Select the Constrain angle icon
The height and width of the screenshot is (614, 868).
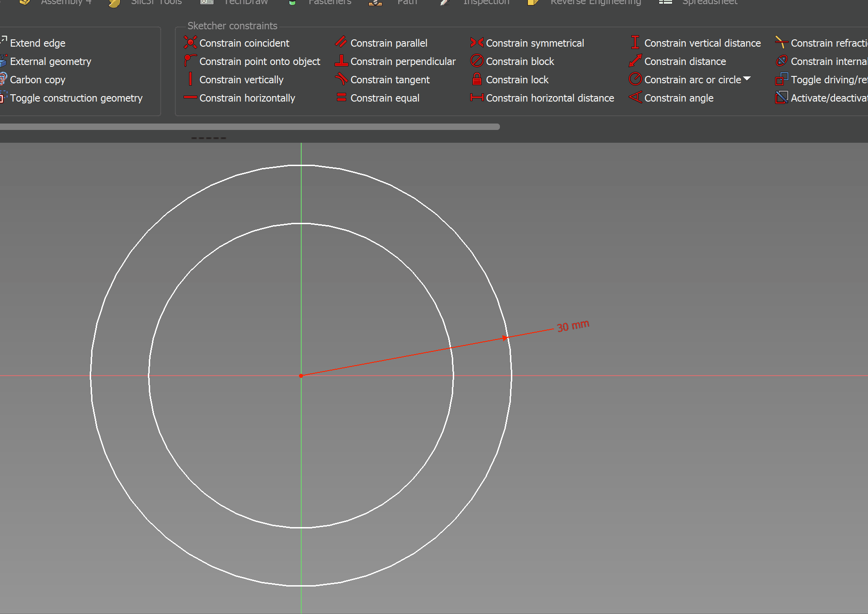tap(635, 97)
